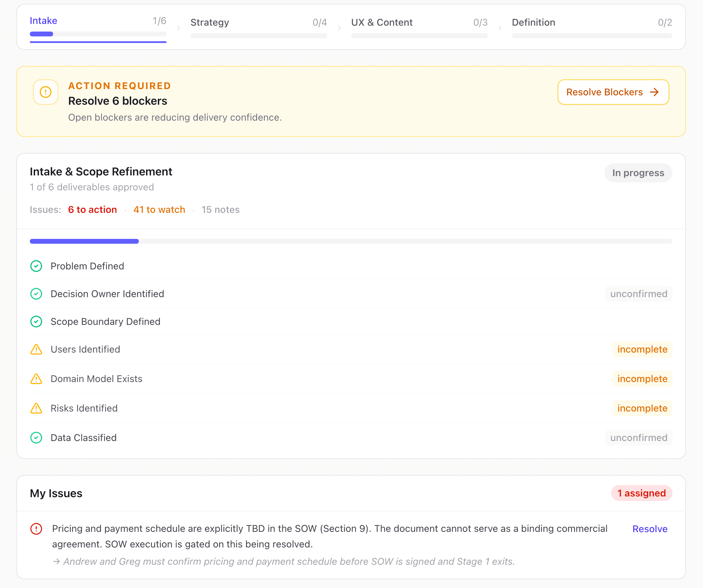
Task: Click the chevron before the Definition stage
Action: (x=500, y=28)
